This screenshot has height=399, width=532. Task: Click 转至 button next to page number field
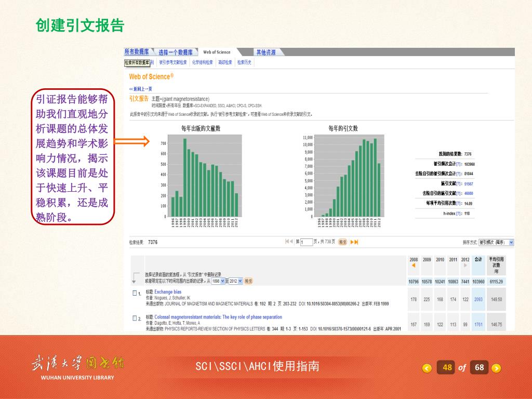(x=343, y=242)
